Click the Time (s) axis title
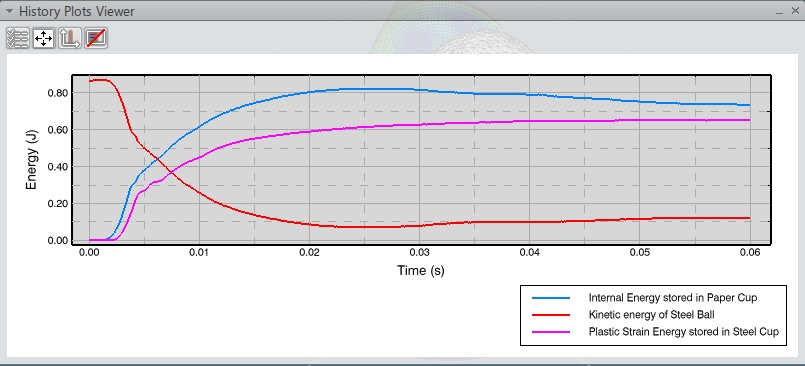 (x=420, y=271)
